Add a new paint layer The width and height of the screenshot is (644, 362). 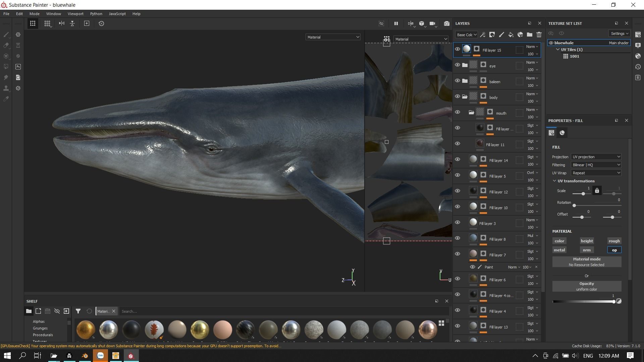501,35
